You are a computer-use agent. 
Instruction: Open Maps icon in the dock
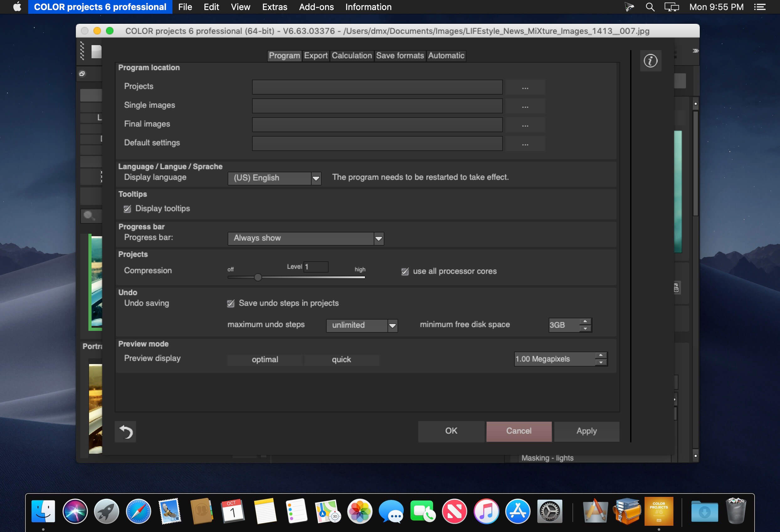point(328,511)
